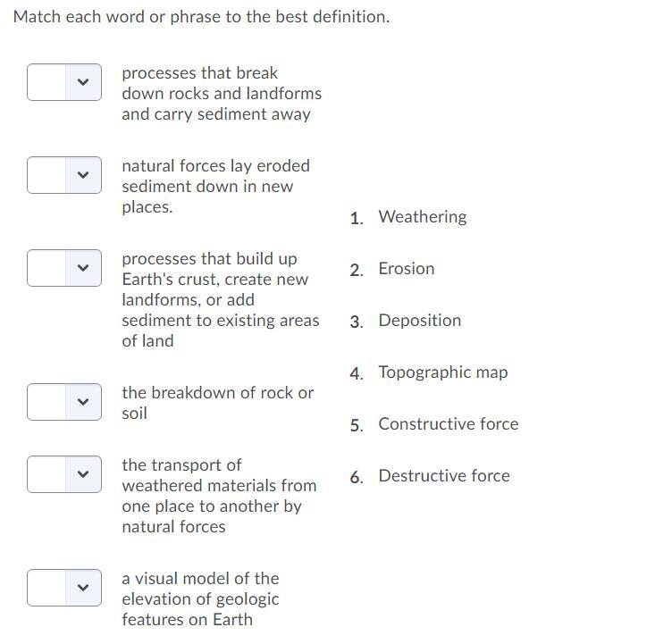Click the 'Deposition' answer option

click(x=419, y=321)
